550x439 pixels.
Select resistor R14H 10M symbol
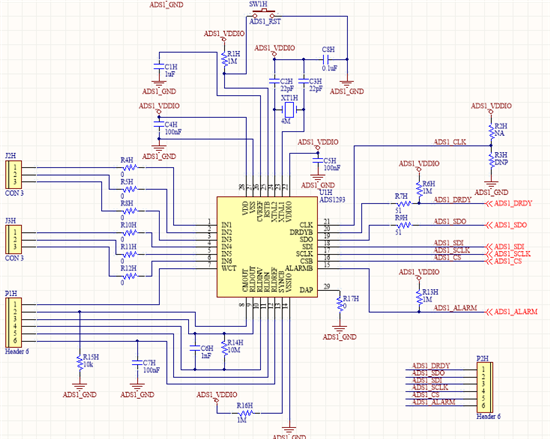coord(224,347)
